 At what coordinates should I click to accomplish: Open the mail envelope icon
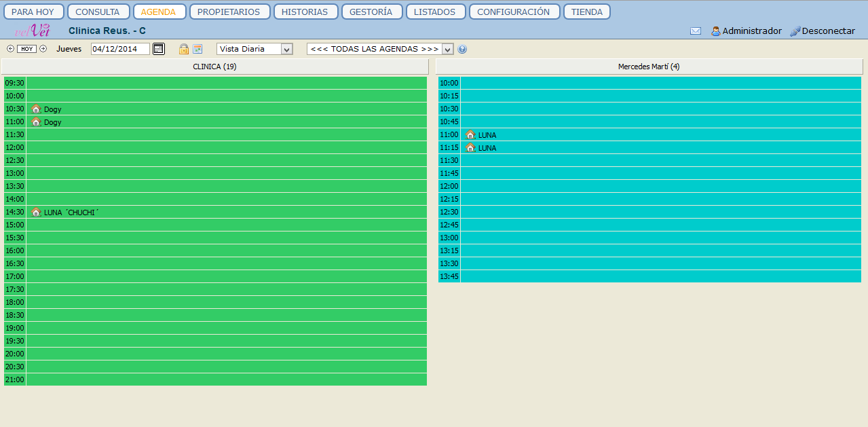[x=695, y=31]
